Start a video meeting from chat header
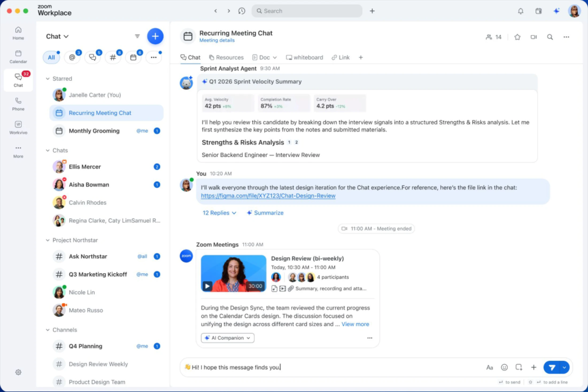Viewport: 588px width, 392px height. pyautogui.click(x=533, y=37)
